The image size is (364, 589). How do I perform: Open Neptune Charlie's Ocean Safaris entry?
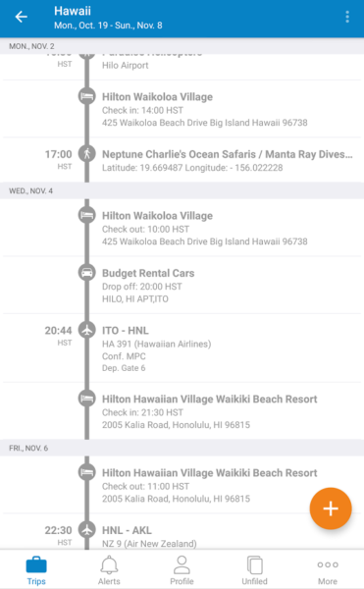point(182,160)
